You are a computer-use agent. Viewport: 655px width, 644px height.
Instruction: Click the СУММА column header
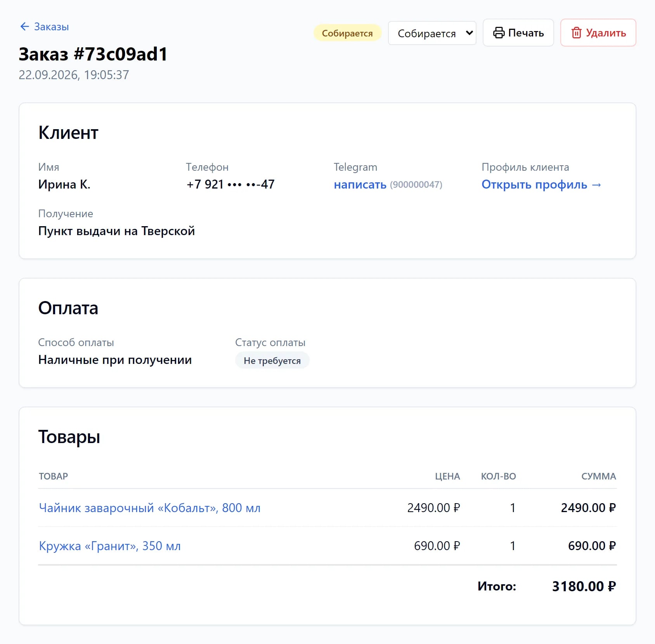[598, 476]
